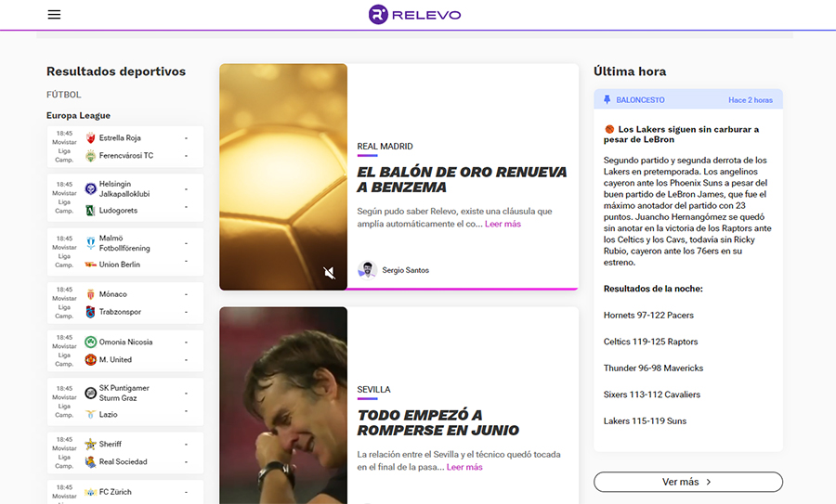This screenshot has width=836, height=504.
Task: Click Union Berlin team crest
Action: point(91,265)
